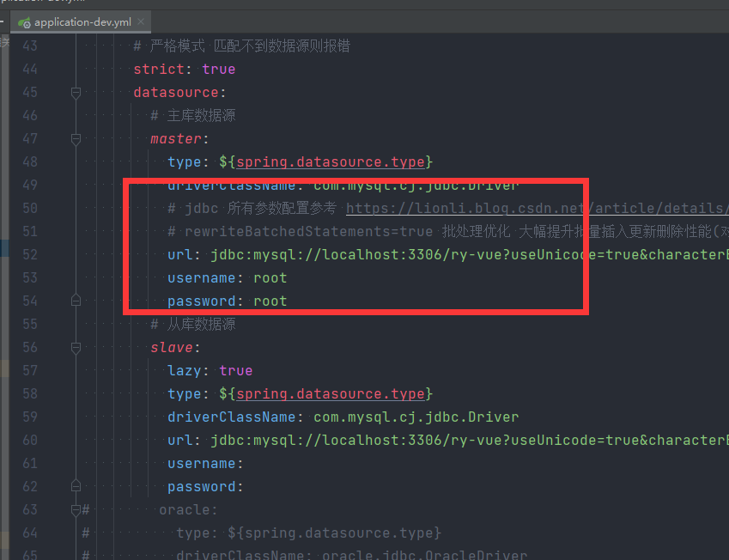
Task: Click the empty 'username' key on line 61
Action: point(201,464)
